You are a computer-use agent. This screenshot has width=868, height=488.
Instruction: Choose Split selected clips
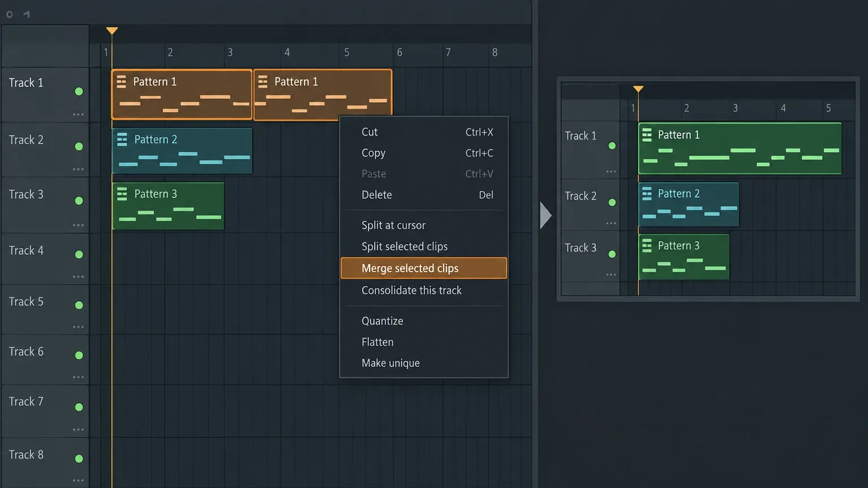[424, 247]
